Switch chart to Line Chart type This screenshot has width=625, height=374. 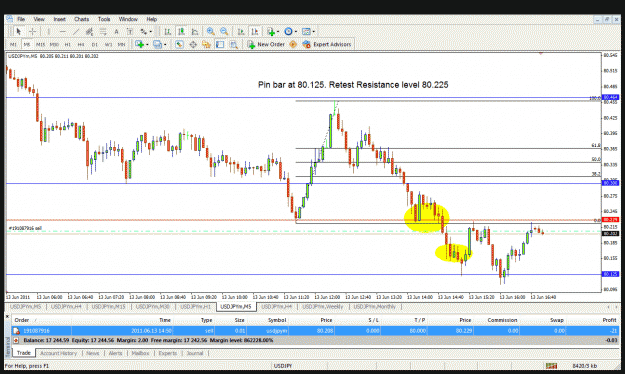coord(195,31)
